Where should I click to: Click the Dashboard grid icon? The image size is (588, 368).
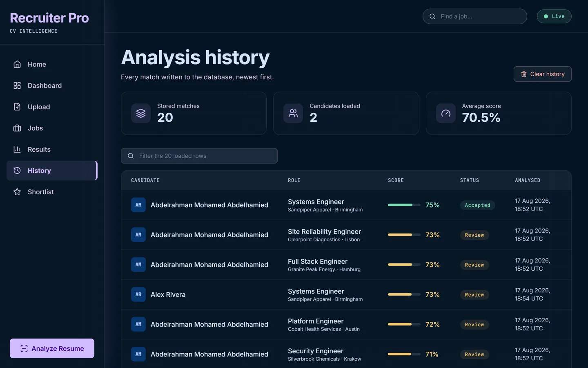pos(17,85)
